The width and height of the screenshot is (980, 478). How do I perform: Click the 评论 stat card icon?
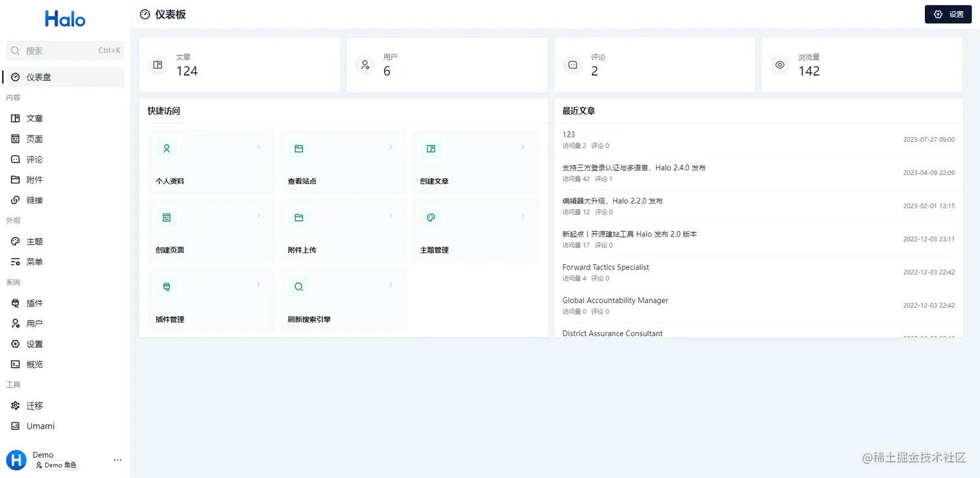point(572,65)
